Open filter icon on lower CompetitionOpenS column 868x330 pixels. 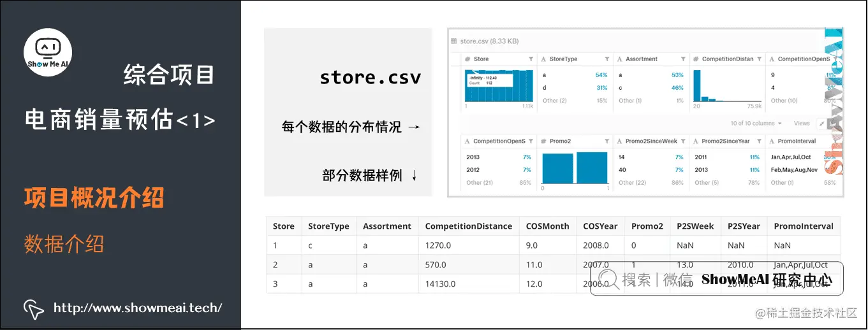pyautogui.click(x=531, y=141)
